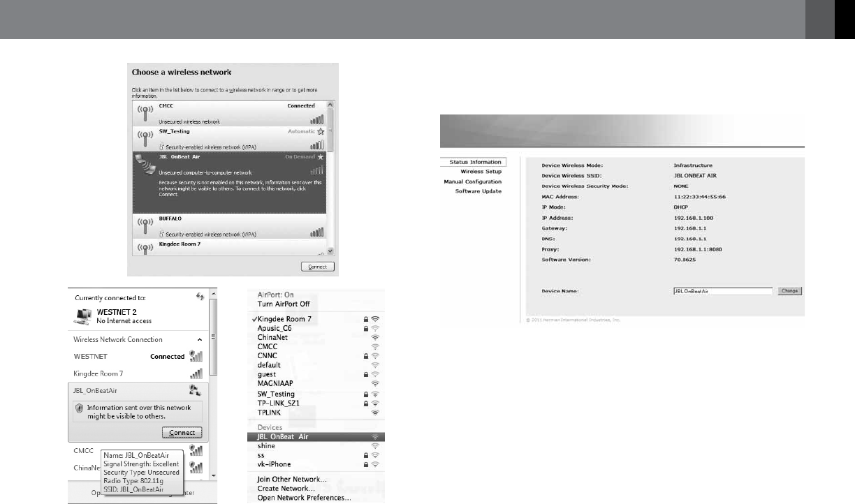
Task: Click the Software Version value 70.8625
Action: point(687,259)
